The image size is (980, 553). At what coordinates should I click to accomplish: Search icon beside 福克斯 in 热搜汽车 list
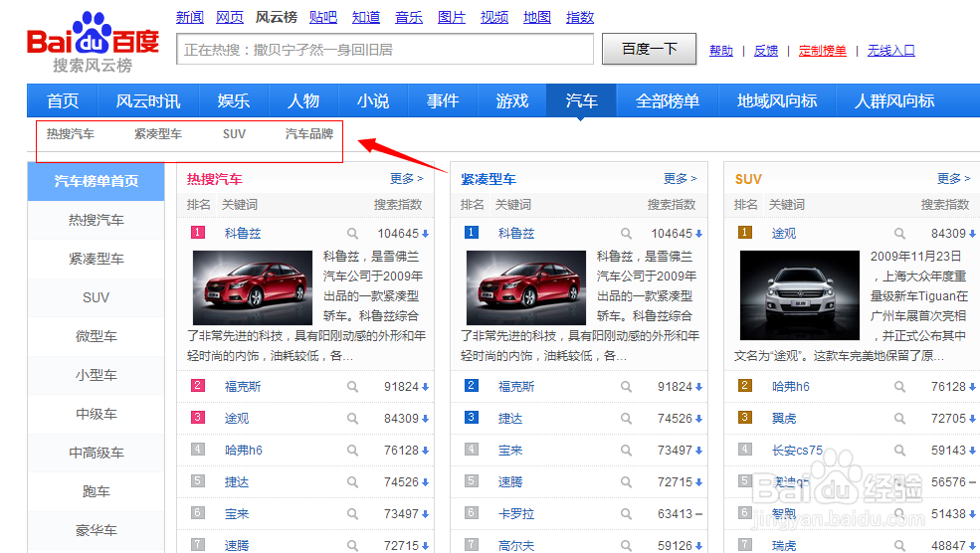pos(352,387)
